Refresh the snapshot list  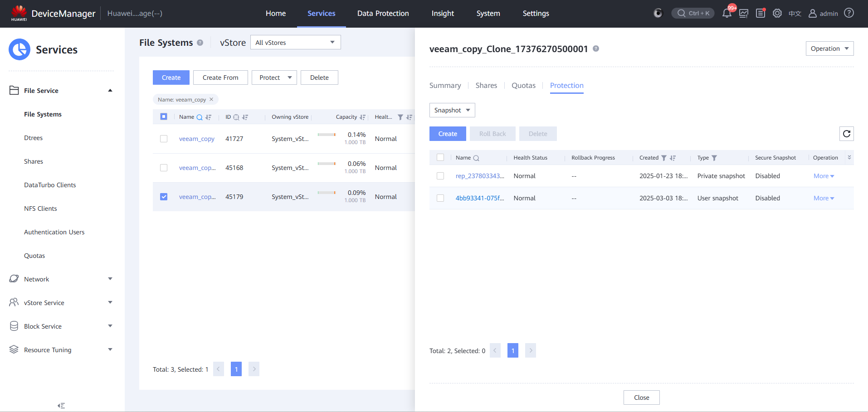tap(846, 134)
